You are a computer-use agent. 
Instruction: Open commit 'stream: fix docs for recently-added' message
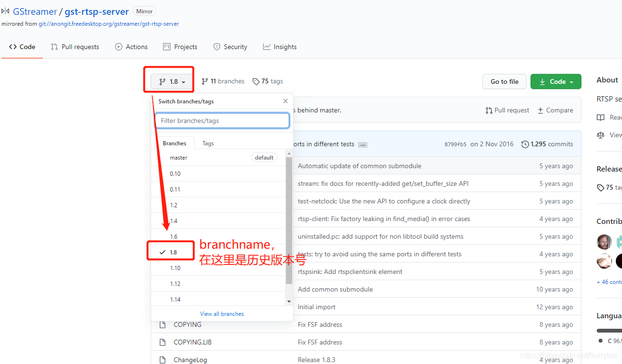[x=383, y=183]
